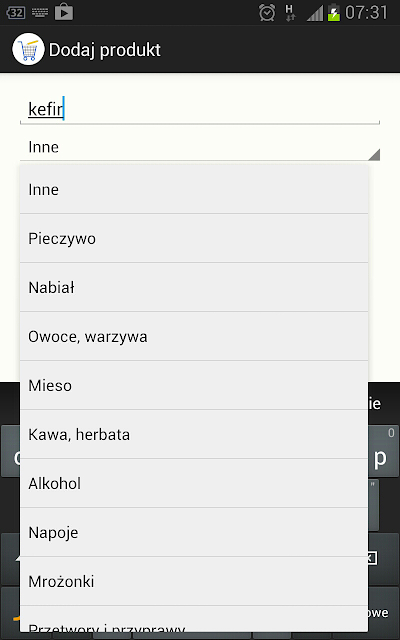Select Kawa, herbata option
The height and width of the screenshot is (640, 400).
[194, 434]
